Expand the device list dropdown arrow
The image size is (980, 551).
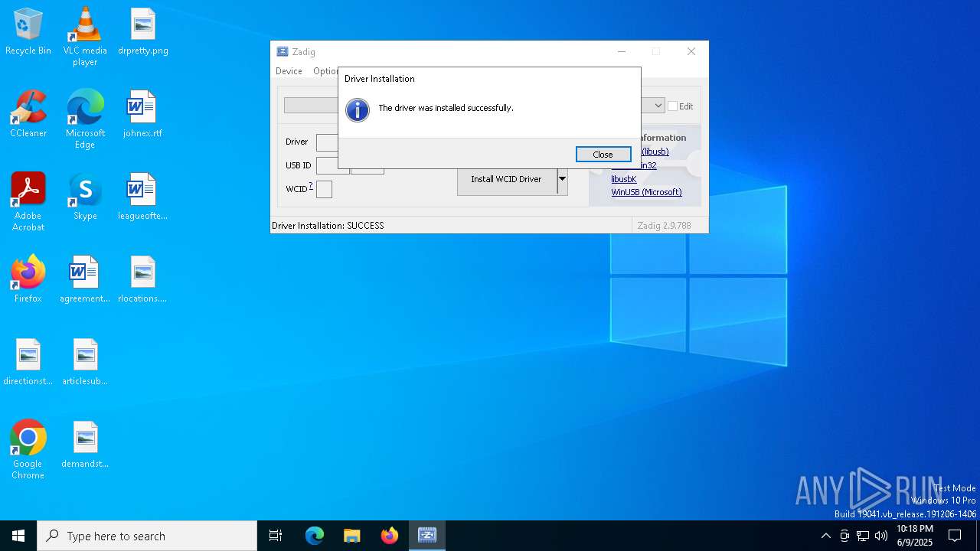[x=658, y=106]
